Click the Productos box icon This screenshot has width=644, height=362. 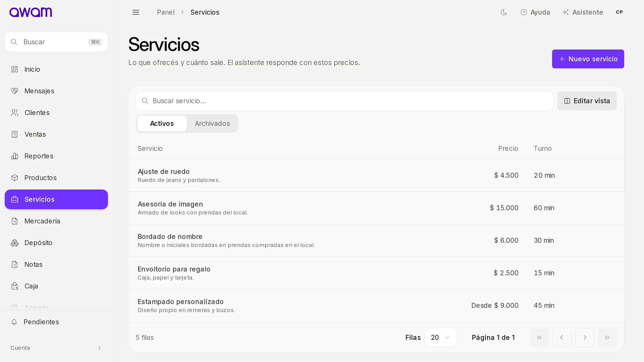[x=15, y=178]
